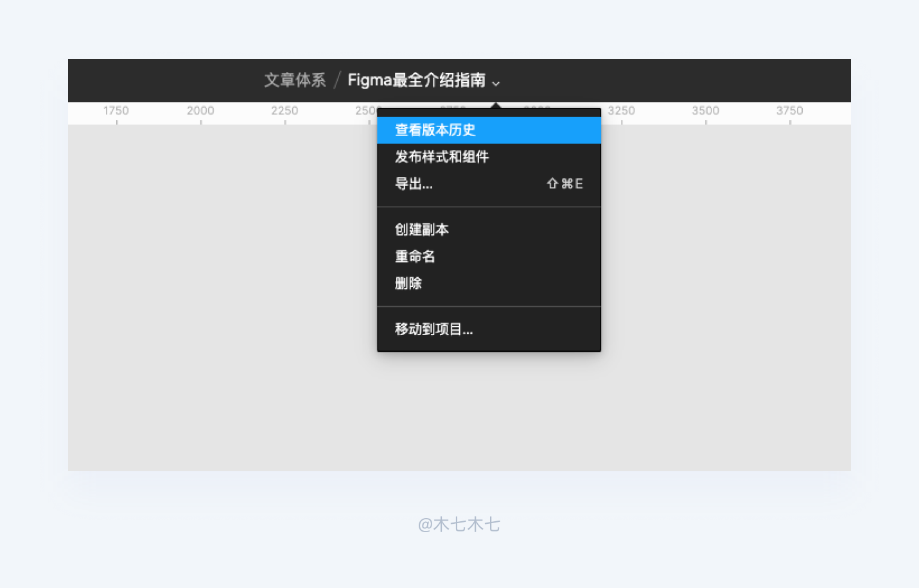The height and width of the screenshot is (588, 919).
Task: Choose 移动到项目... to move the file
Action: pos(433,329)
